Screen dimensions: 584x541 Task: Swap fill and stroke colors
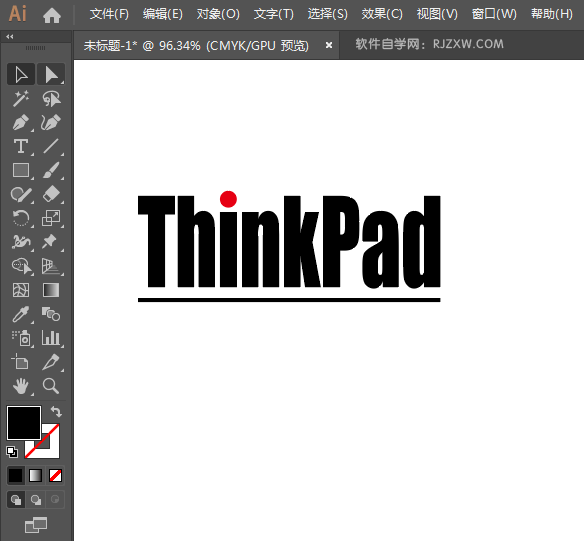coord(56,411)
